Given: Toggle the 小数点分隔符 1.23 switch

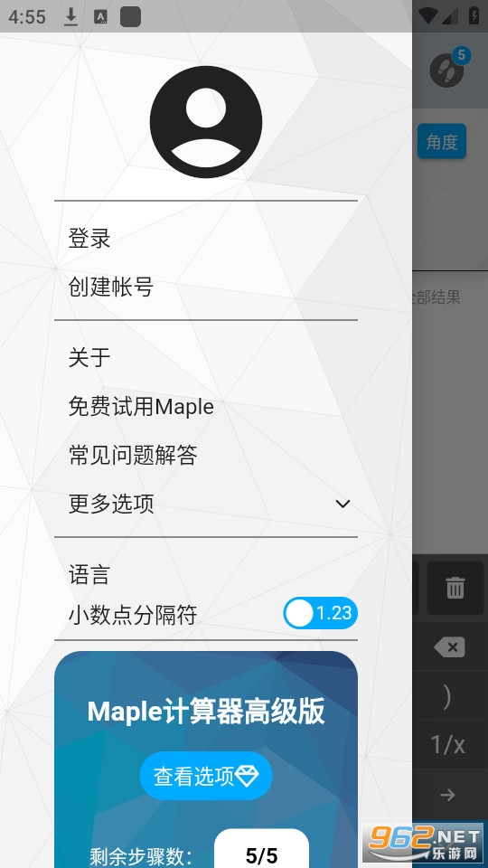Looking at the screenshot, I should [320, 613].
